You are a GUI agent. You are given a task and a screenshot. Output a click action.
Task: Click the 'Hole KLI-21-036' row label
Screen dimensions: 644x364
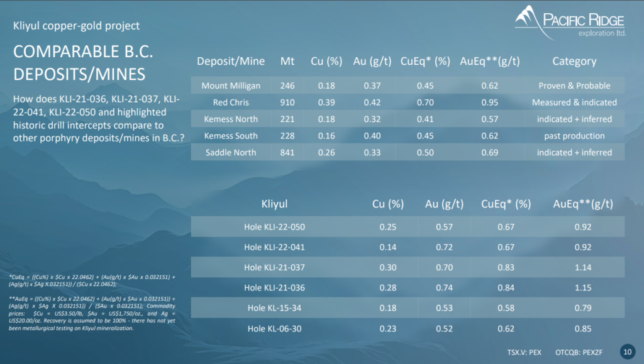click(x=274, y=288)
